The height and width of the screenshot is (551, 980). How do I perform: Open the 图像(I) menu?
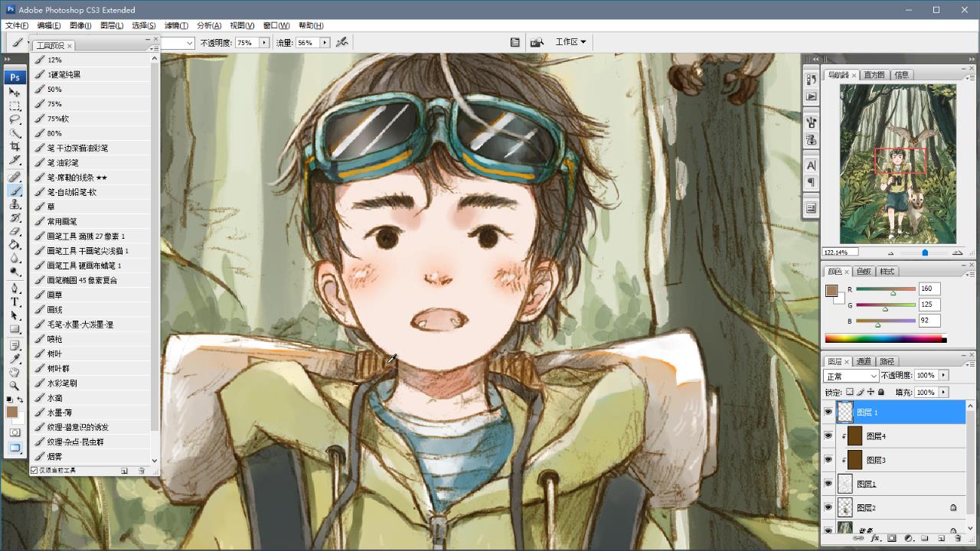coord(80,25)
